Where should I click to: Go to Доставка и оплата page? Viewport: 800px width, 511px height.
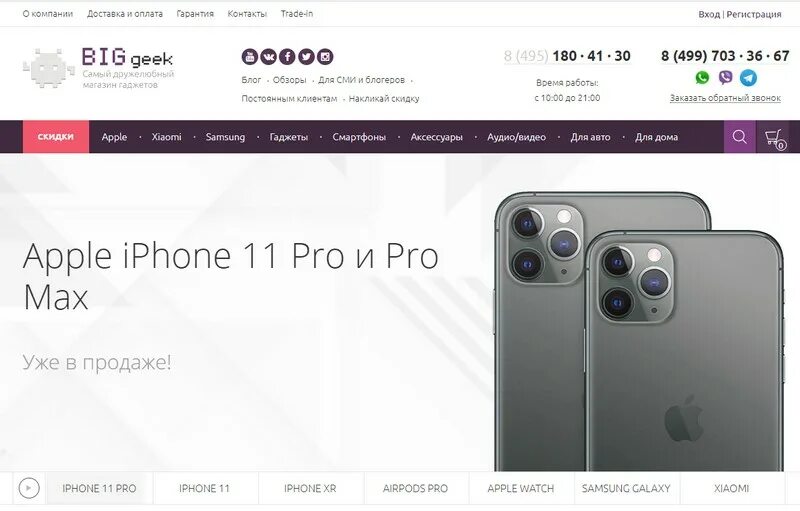(x=125, y=14)
